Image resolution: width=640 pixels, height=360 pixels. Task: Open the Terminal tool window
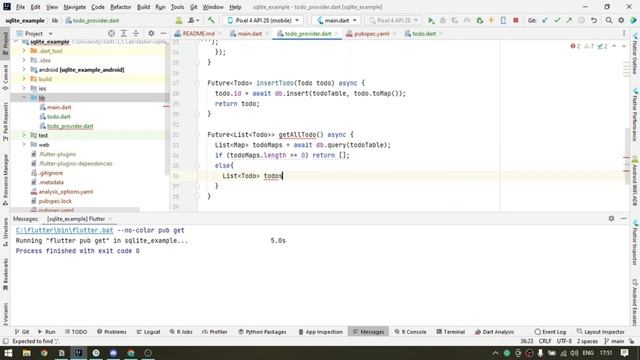click(451, 332)
